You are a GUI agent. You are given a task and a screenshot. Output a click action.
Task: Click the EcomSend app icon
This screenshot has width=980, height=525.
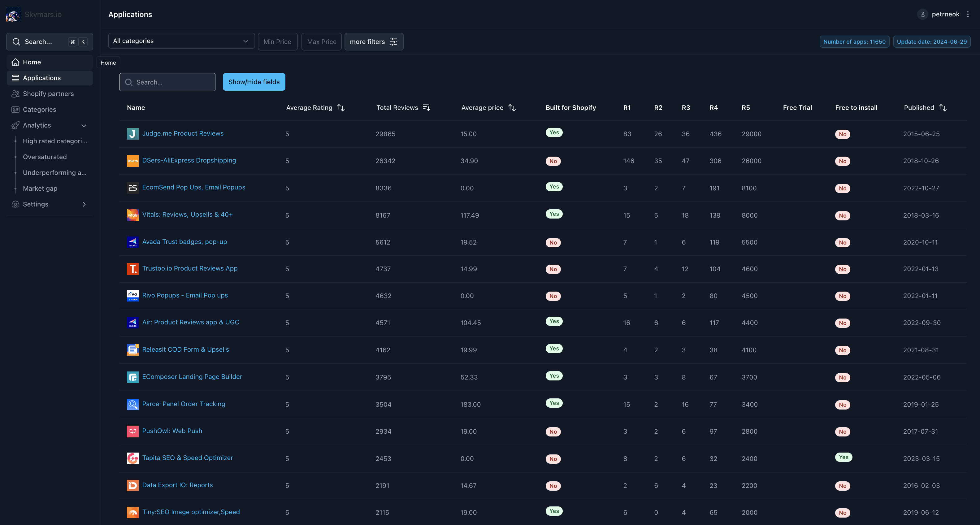coord(133,188)
